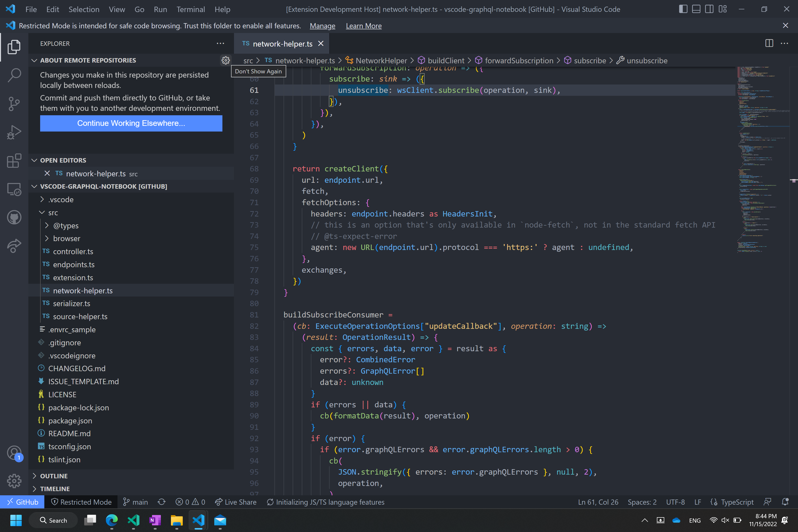Toggle Primary Side Bar layout button
The image size is (798, 532).
coord(683,9)
